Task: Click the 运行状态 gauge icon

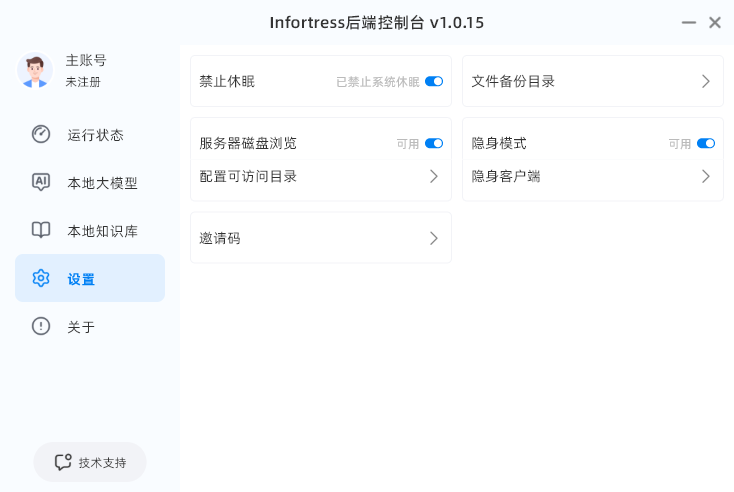Action: (41, 134)
